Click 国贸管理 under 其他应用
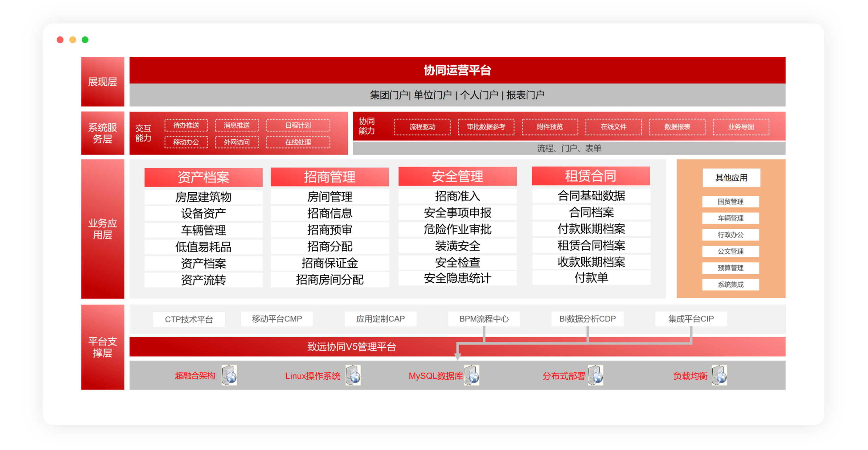Image resolution: width=868 pixels, height=450 pixels. pos(731,202)
